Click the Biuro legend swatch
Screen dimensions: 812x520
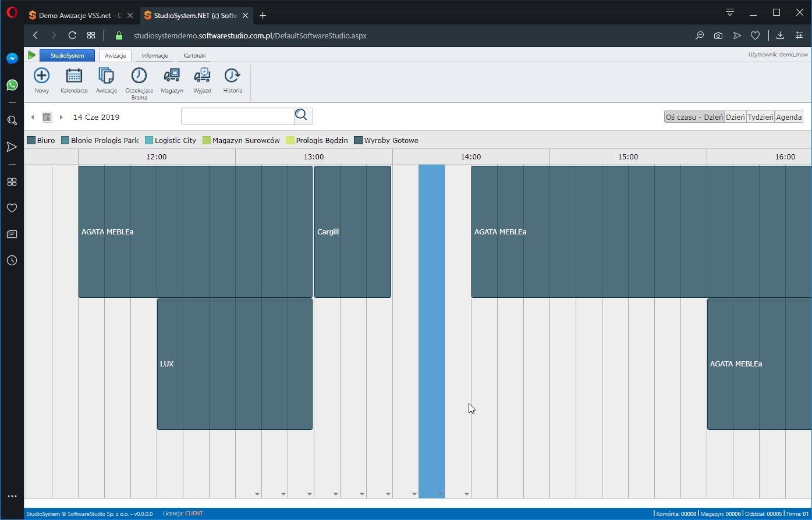(x=31, y=140)
